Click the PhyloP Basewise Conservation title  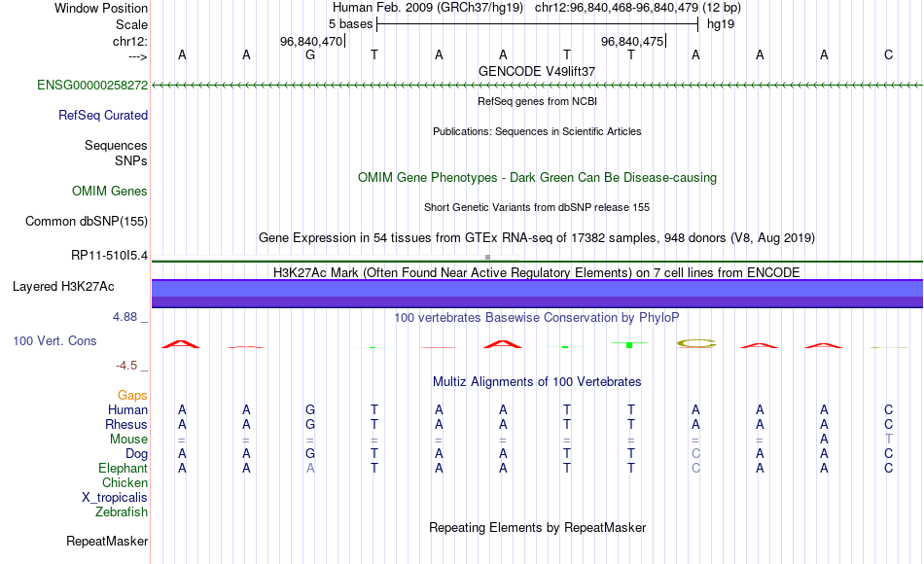(x=537, y=318)
